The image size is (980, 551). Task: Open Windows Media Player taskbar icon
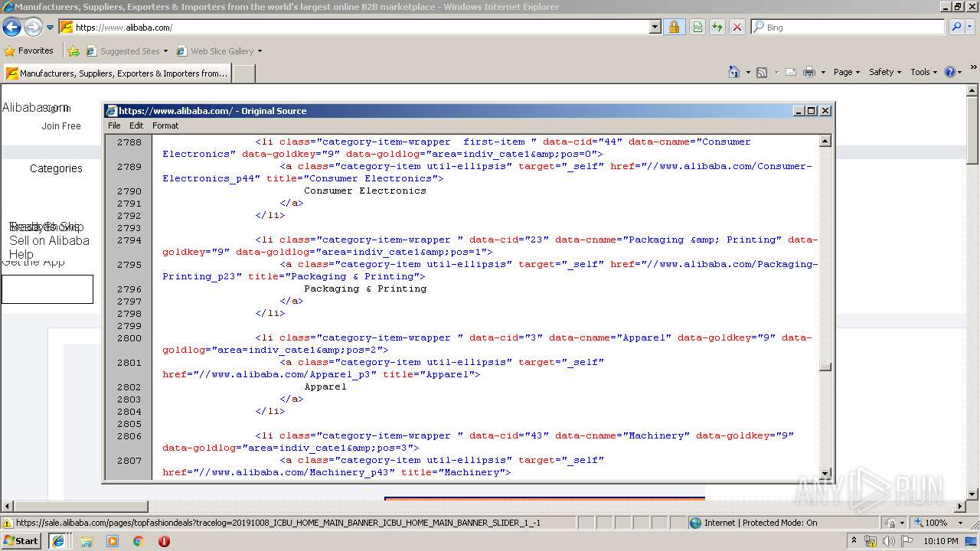tap(113, 540)
